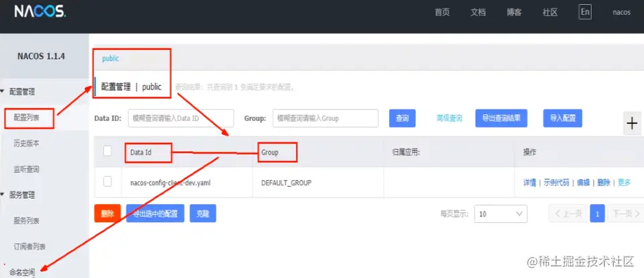Go to next page 下一页
Viewport: 644px width, 278px height.
626,214
